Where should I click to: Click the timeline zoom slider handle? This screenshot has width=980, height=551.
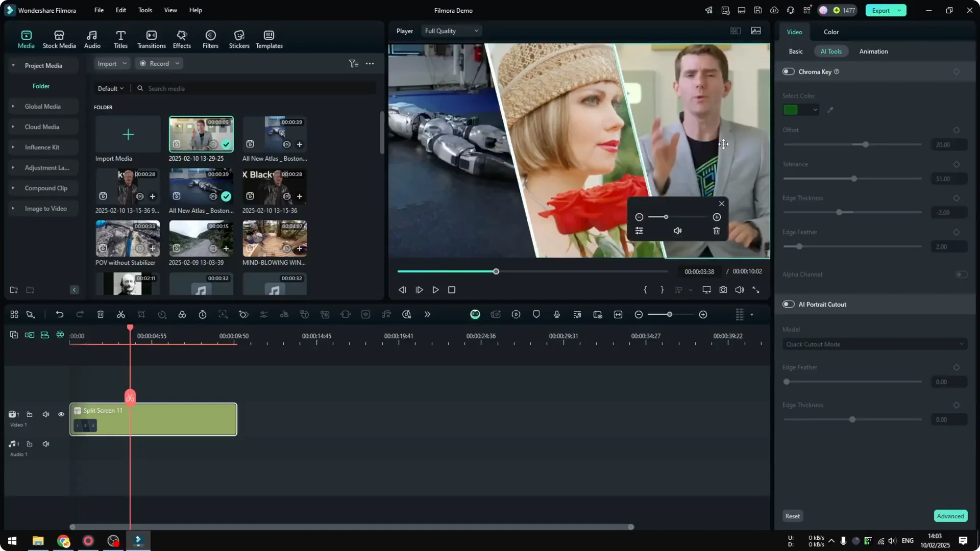tap(669, 314)
